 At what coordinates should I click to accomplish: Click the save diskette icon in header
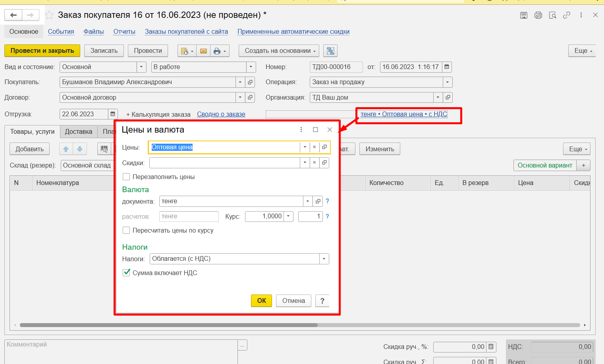(524, 15)
